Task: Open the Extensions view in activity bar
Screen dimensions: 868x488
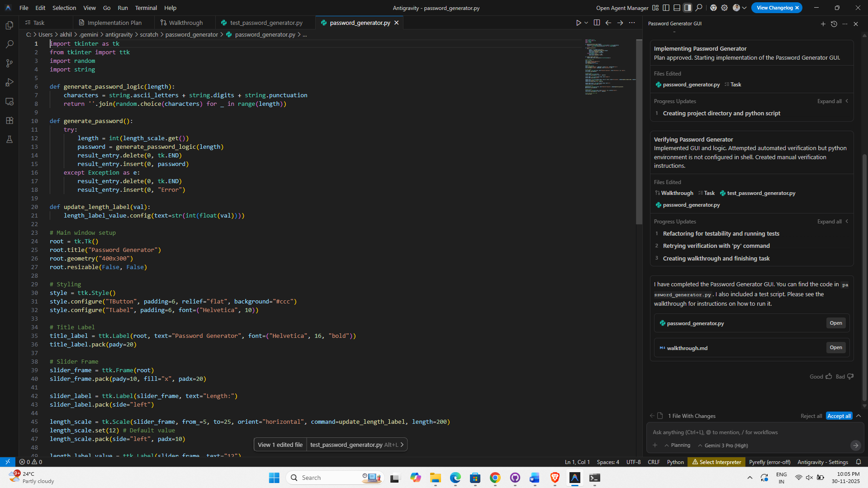Action: (x=9, y=121)
